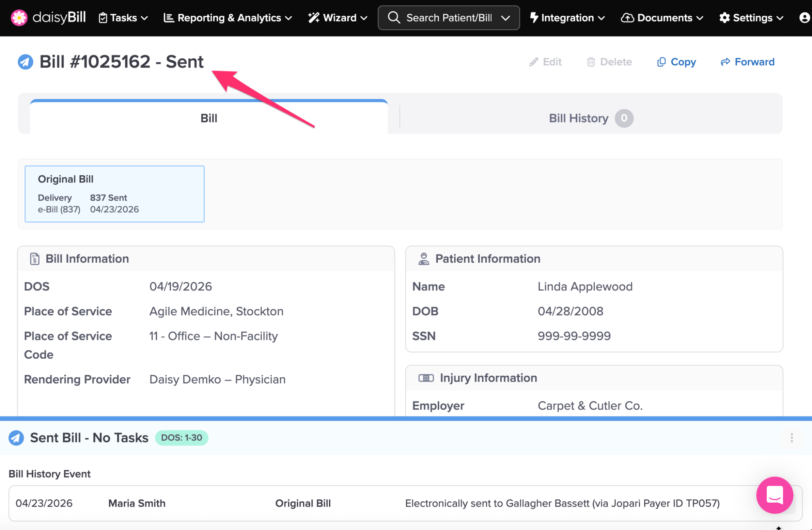Image resolution: width=812 pixels, height=530 pixels.
Task: Expand the Tasks dropdown menu
Action: pyautogui.click(x=123, y=18)
